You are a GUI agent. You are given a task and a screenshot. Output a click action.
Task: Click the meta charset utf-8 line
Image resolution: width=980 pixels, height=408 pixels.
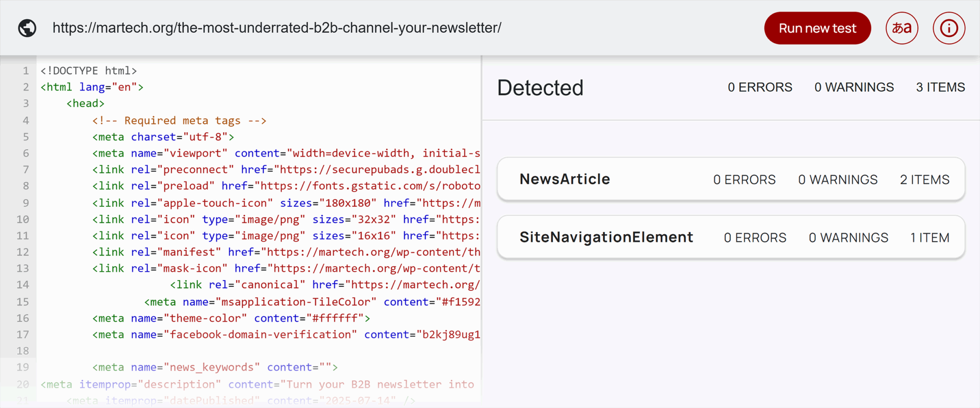(163, 137)
